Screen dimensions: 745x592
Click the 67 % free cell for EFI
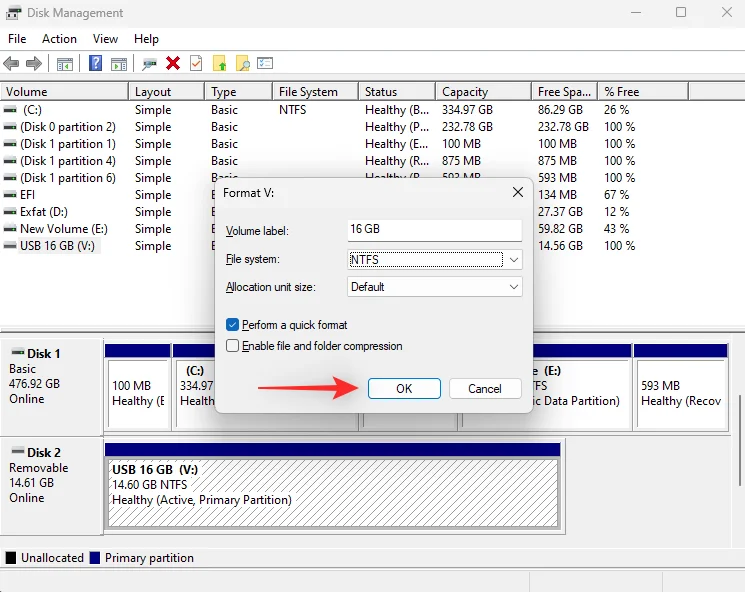[x=616, y=195]
